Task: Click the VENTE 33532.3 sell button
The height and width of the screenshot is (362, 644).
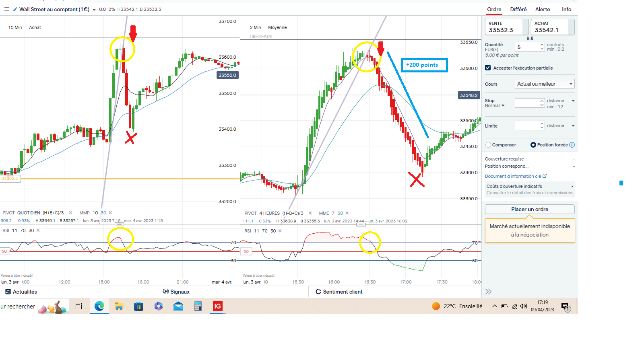Action: click(507, 27)
